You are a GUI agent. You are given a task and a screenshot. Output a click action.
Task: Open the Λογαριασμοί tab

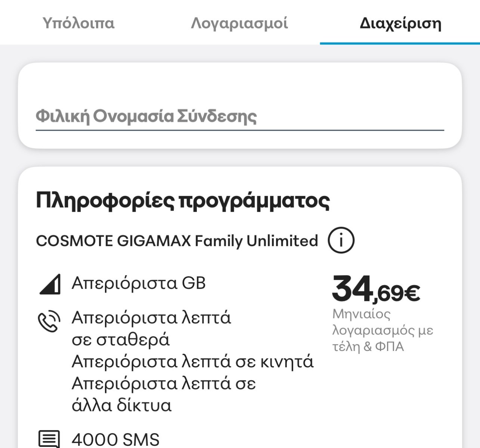(x=239, y=23)
